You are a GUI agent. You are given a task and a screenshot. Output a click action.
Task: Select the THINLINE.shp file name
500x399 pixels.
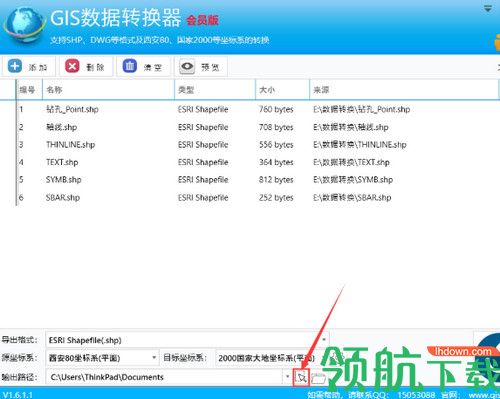coord(71,145)
